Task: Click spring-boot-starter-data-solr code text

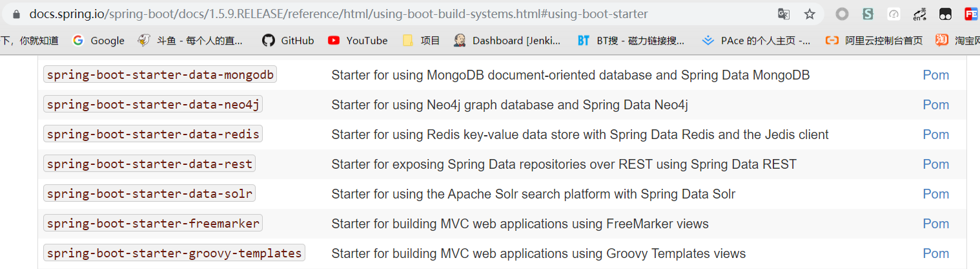Action: pos(150,194)
